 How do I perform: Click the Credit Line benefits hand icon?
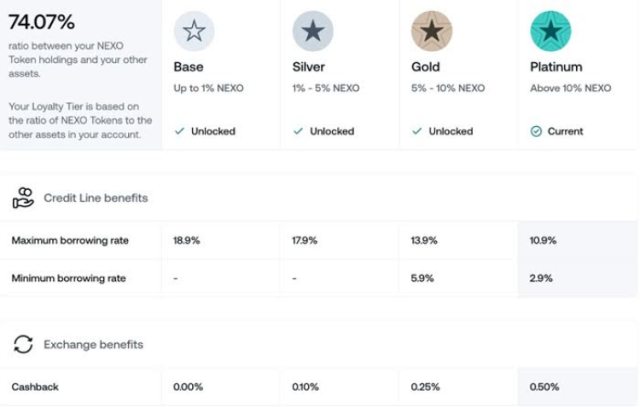pos(23,198)
